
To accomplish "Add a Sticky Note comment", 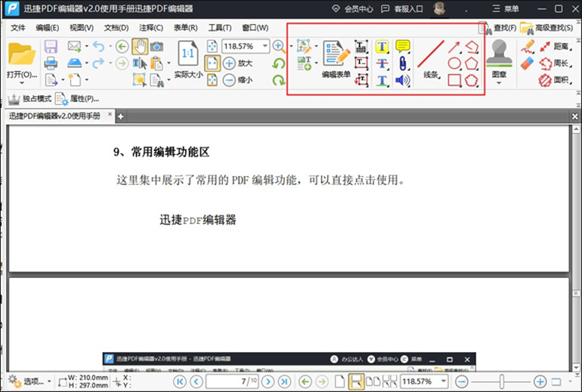I will 402,46.
